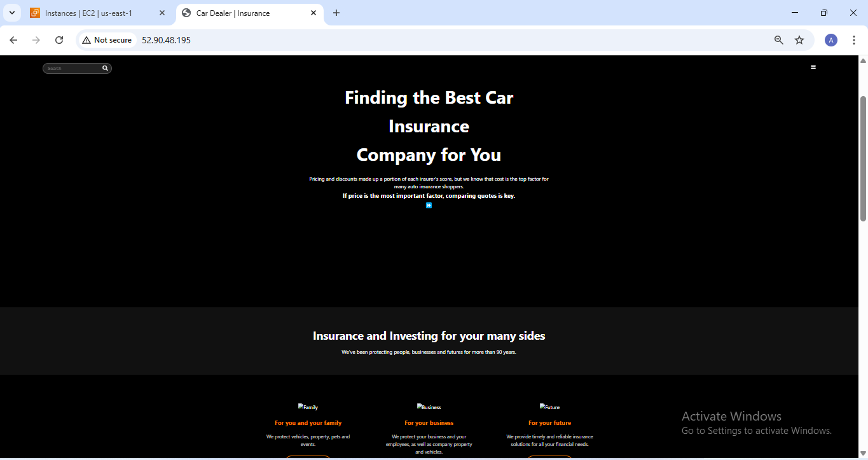This screenshot has width=868, height=460.
Task: Click the zoom magnifier icon near the address bar
Action: [x=778, y=39]
